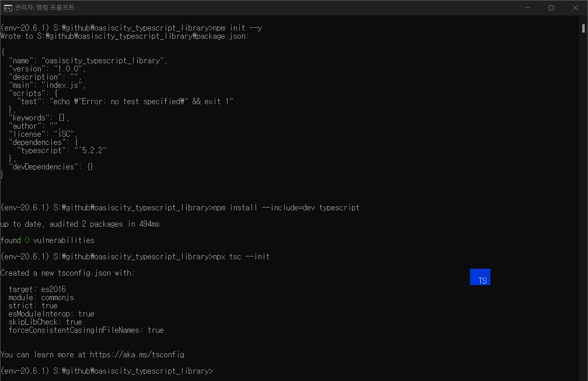Click the '"scripts": {' line
Viewport: 588px width, 381px height.
(33, 93)
